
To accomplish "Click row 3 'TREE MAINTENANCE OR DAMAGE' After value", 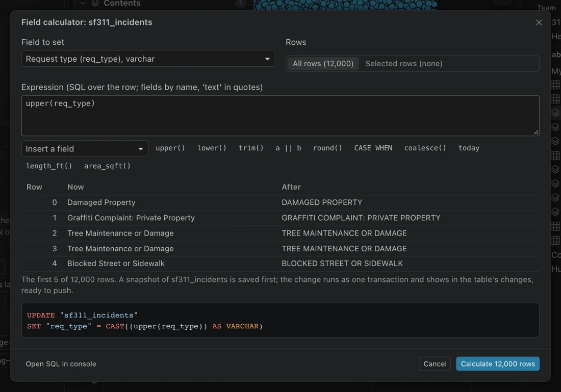I will (x=344, y=249).
